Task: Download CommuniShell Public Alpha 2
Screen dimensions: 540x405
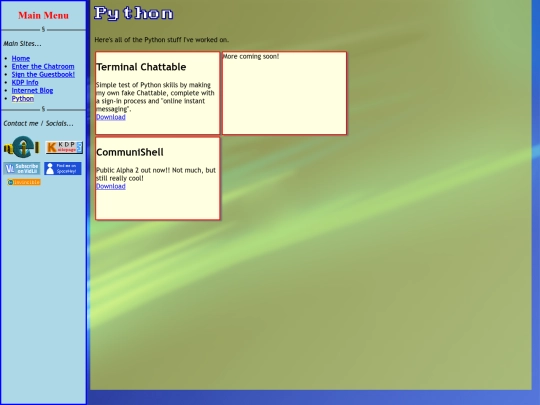Action: [111, 186]
